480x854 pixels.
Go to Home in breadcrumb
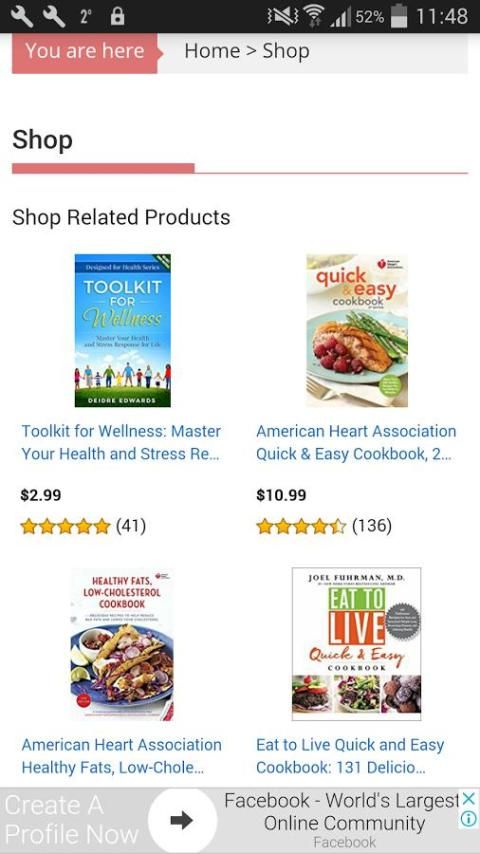[x=212, y=51]
